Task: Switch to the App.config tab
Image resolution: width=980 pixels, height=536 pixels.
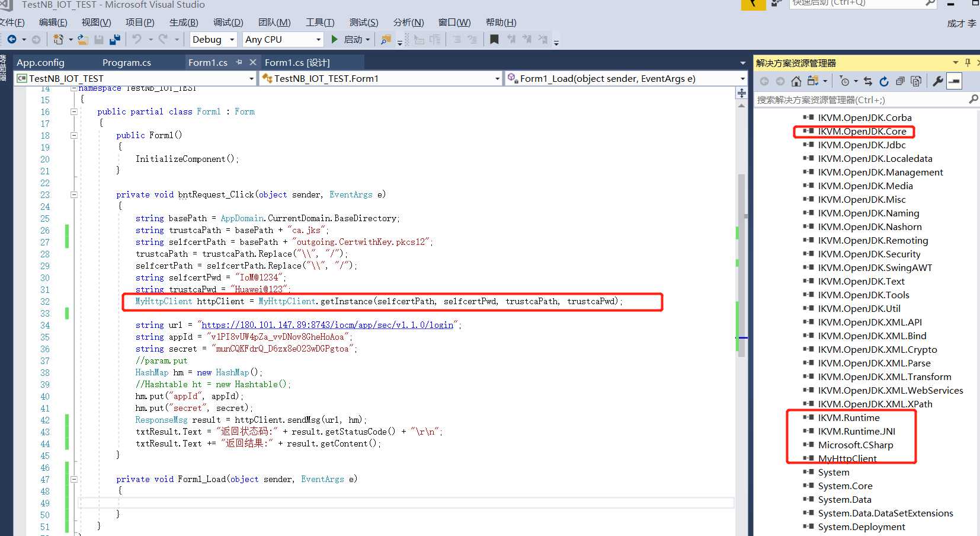Action: point(40,62)
